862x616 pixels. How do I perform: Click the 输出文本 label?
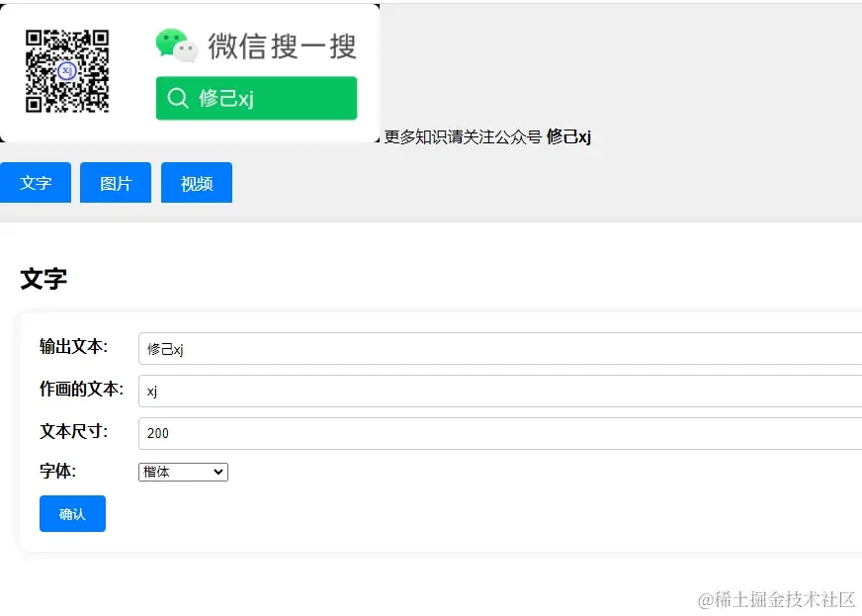(x=74, y=346)
